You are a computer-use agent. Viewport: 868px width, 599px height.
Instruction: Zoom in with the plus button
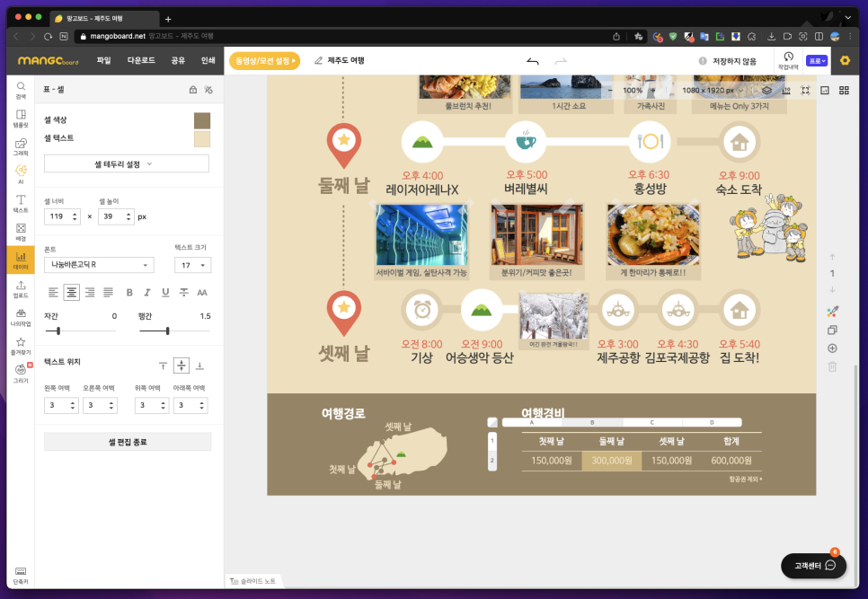click(652, 90)
